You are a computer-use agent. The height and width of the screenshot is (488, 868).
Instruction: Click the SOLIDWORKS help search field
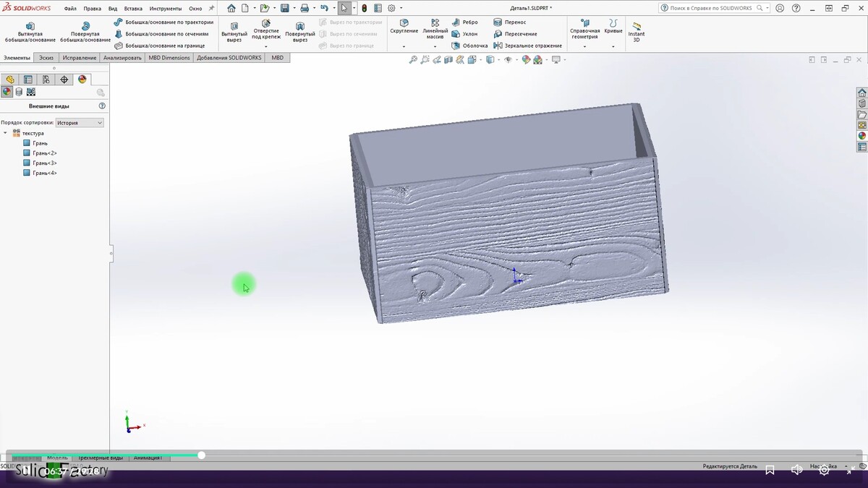tap(712, 9)
